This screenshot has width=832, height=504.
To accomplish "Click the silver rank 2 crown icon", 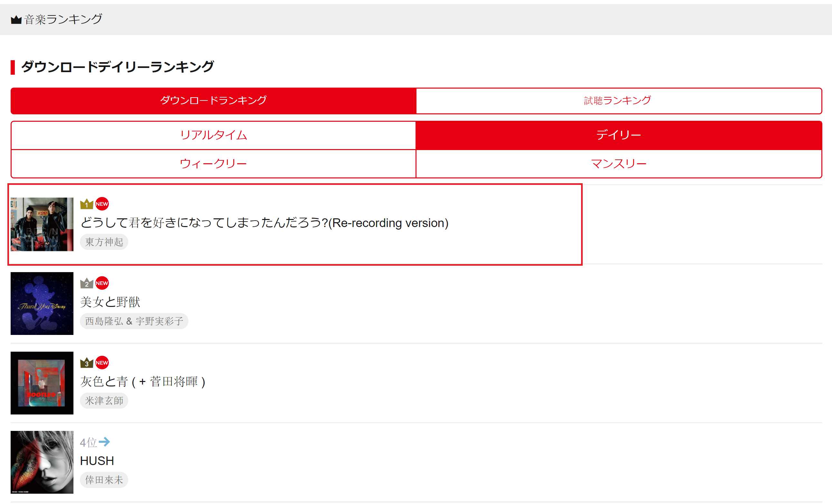I will pos(86,283).
